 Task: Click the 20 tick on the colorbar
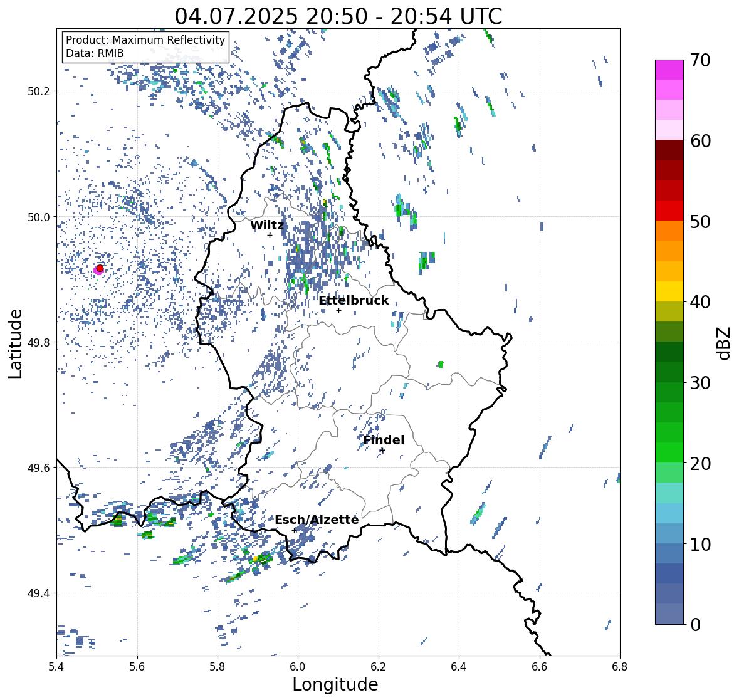(x=700, y=464)
